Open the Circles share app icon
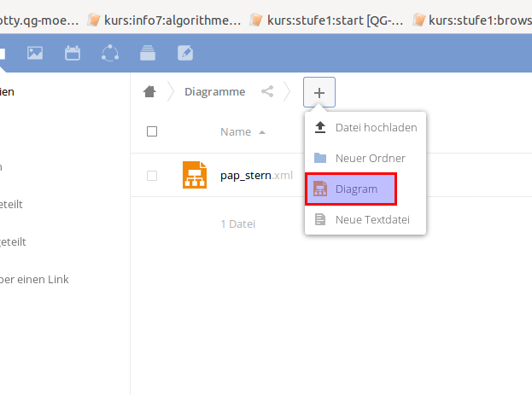 click(x=110, y=53)
